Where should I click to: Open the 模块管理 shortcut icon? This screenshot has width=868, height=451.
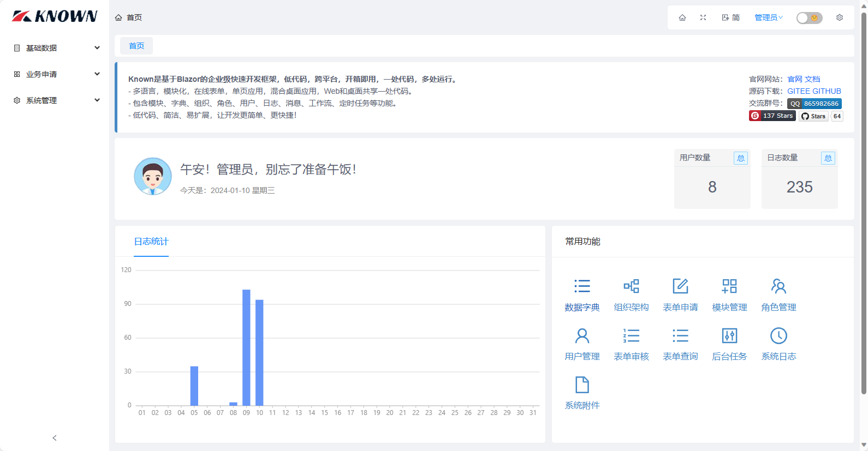729,286
